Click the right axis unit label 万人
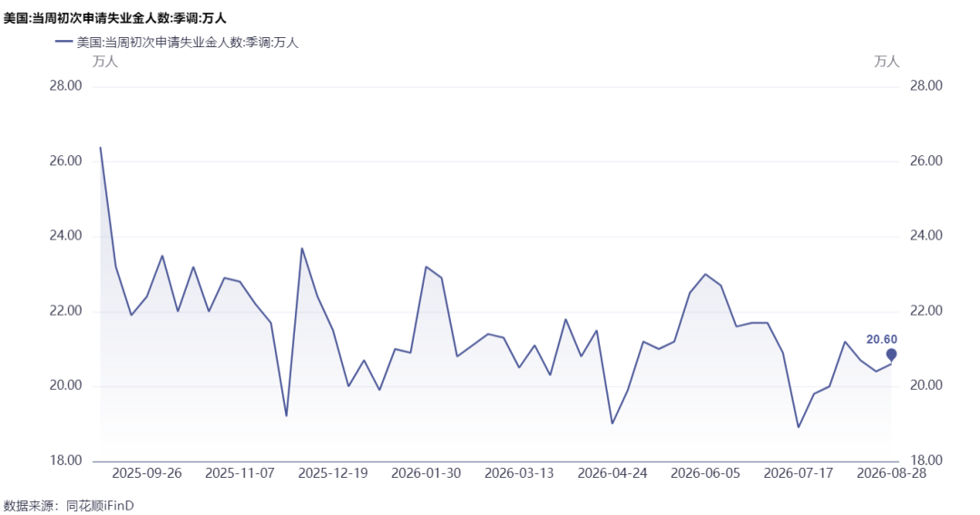The width and height of the screenshot is (980, 515). point(887,61)
